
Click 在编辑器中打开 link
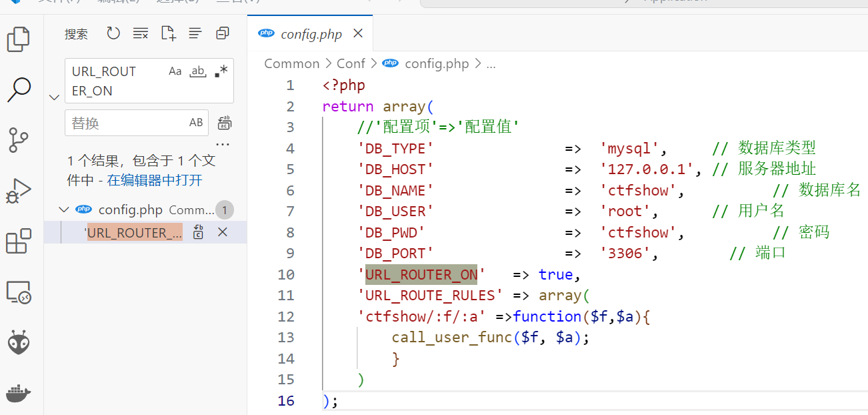click(155, 180)
